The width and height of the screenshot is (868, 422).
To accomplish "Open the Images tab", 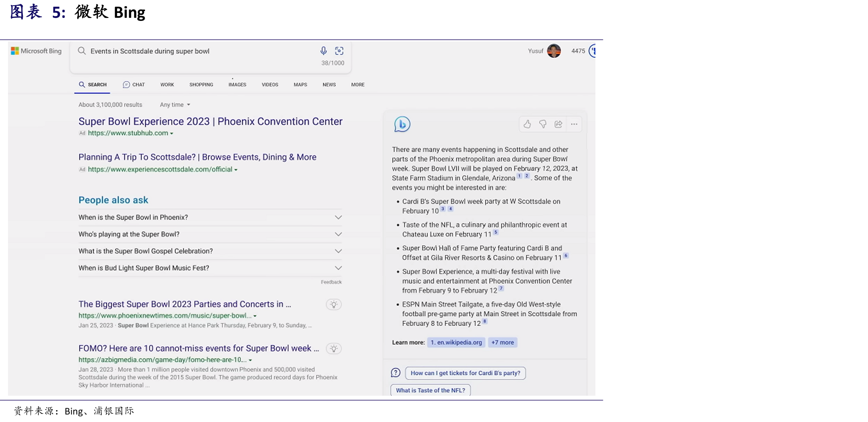I will point(237,85).
